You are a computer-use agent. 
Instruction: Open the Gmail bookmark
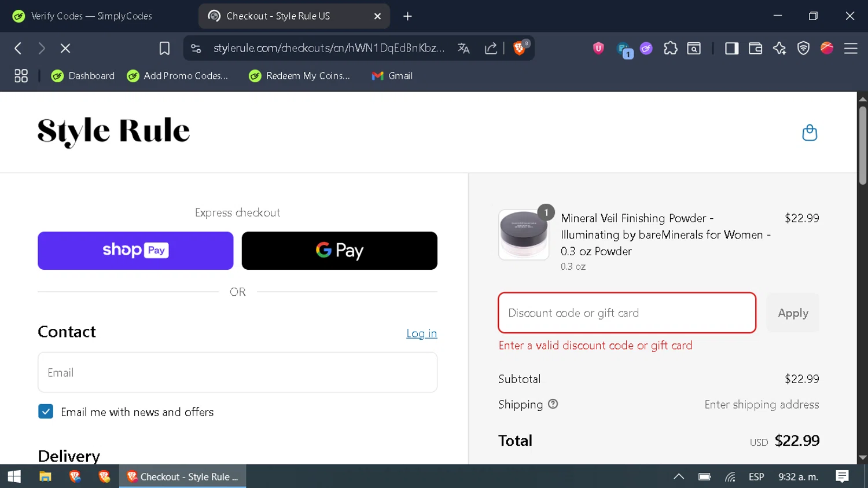click(392, 76)
